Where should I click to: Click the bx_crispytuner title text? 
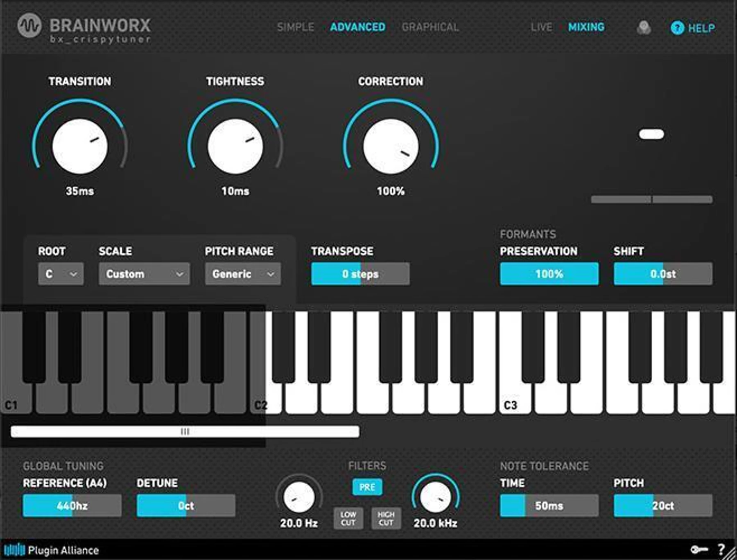coord(100,39)
